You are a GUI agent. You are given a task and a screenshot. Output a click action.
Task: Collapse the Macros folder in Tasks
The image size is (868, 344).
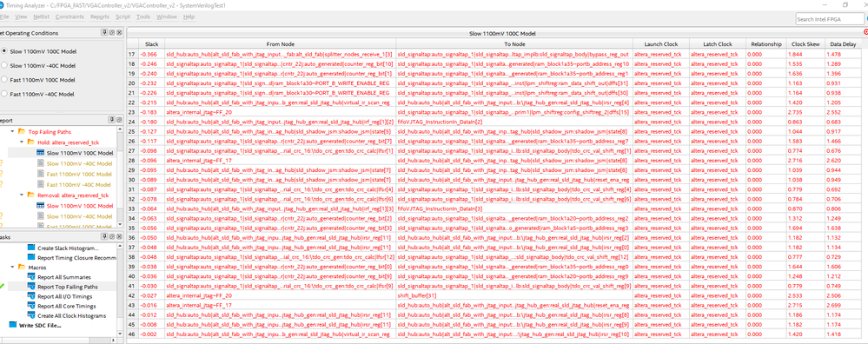click(12, 268)
